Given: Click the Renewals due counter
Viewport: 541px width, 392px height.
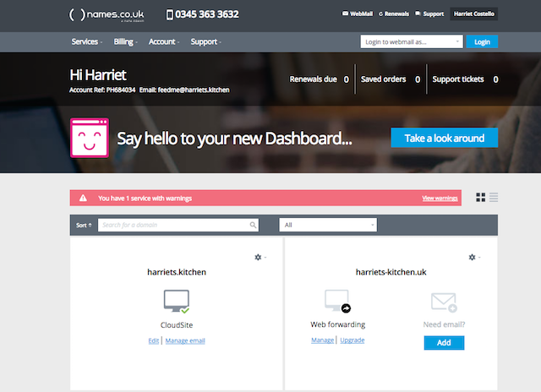Looking at the screenshot, I should (320, 79).
